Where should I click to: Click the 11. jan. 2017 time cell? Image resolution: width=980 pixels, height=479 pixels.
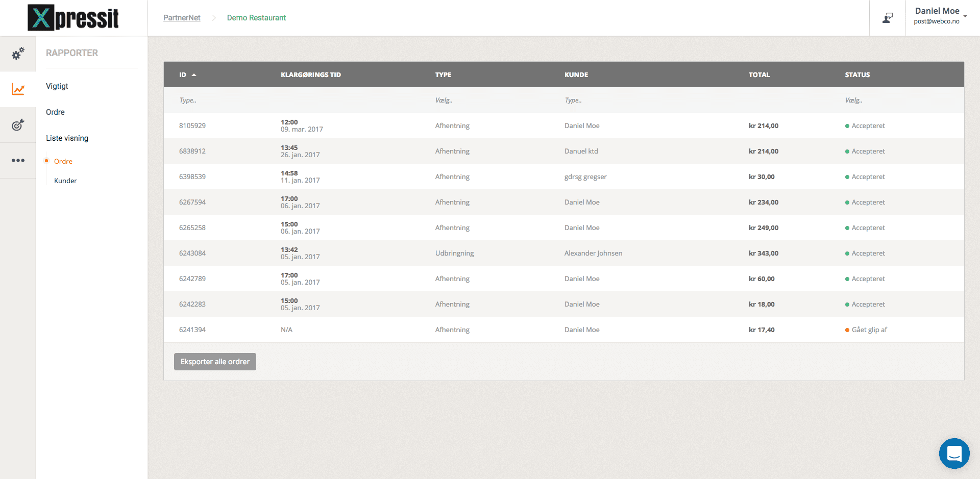pyautogui.click(x=300, y=177)
